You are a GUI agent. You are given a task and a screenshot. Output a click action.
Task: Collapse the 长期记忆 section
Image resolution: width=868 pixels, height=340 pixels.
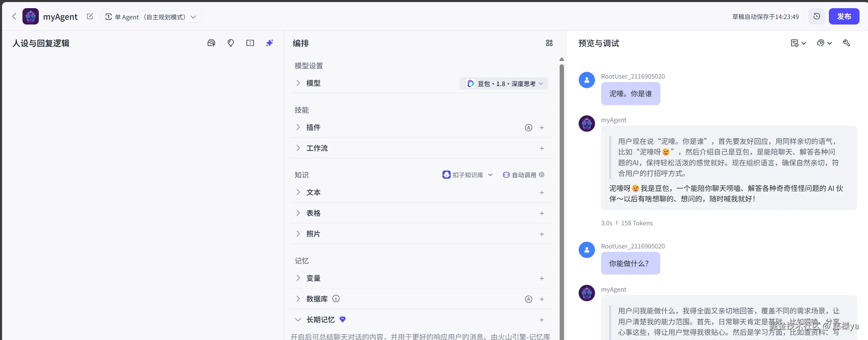click(x=298, y=320)
